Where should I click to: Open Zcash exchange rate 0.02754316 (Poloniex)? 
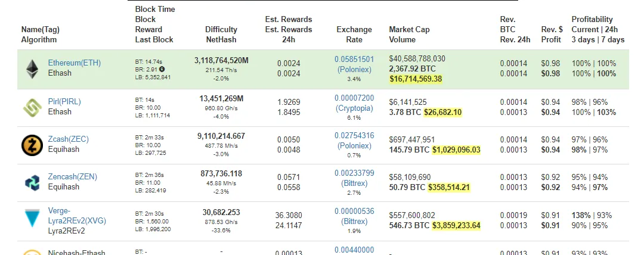pyautogui.click(x=354, y=141)
